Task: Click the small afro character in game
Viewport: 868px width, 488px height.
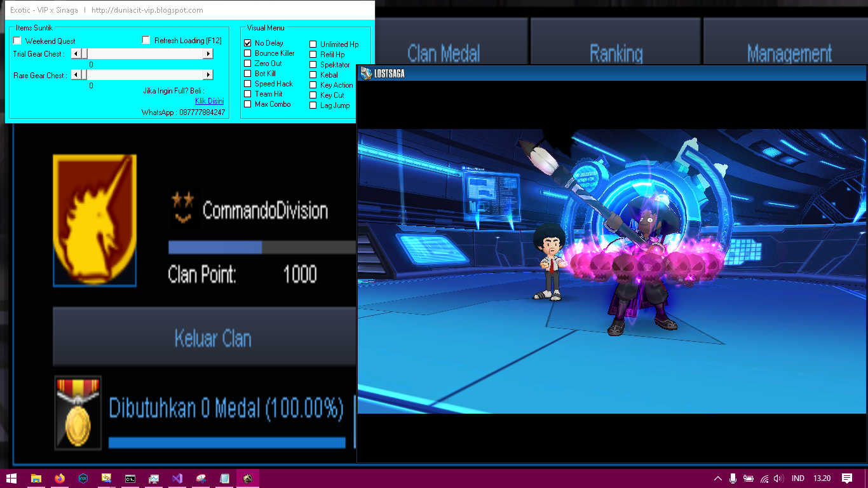Action: [x=551, y=262]
